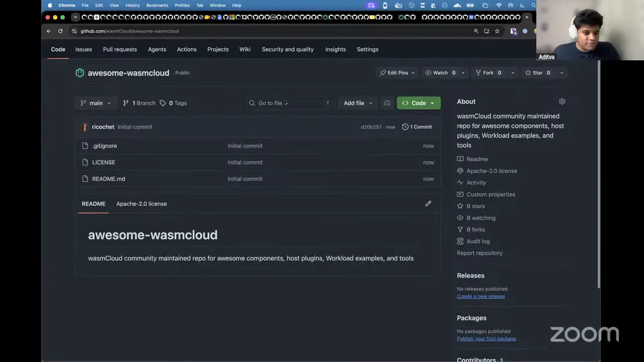This screenshot has height=362, width=644.
Task: Open repository Settings tab
Action: (x=368, y=49)
